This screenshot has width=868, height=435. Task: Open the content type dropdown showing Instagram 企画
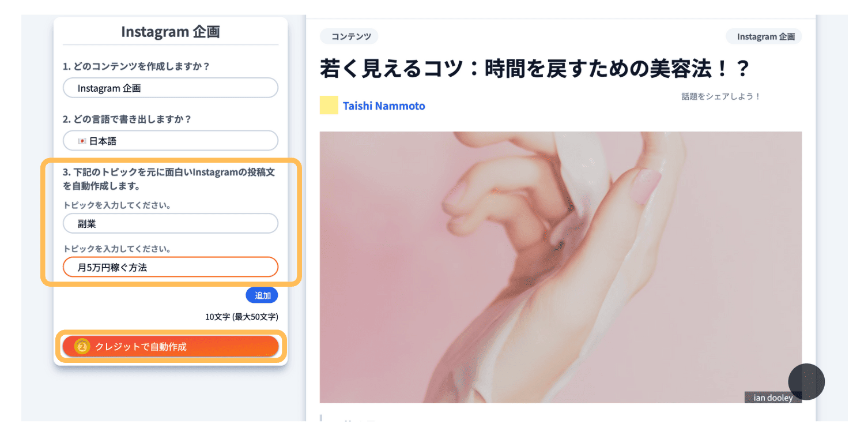coord(171,88)
